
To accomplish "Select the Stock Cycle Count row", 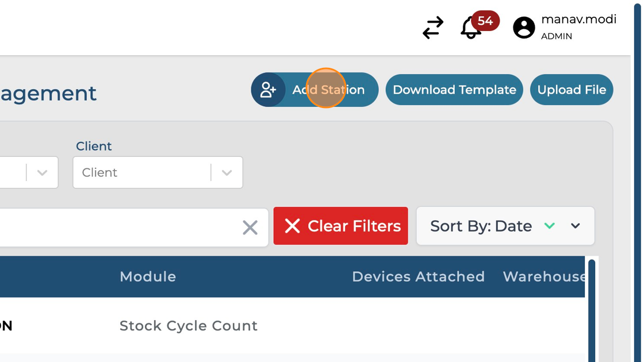I will [x=188, y=326].
